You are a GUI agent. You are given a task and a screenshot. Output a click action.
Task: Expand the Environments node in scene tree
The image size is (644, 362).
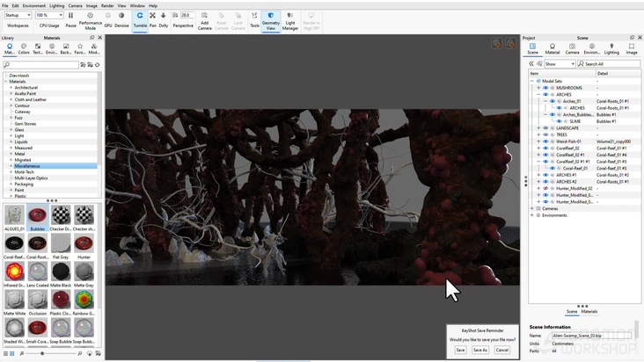pos(532,215)
